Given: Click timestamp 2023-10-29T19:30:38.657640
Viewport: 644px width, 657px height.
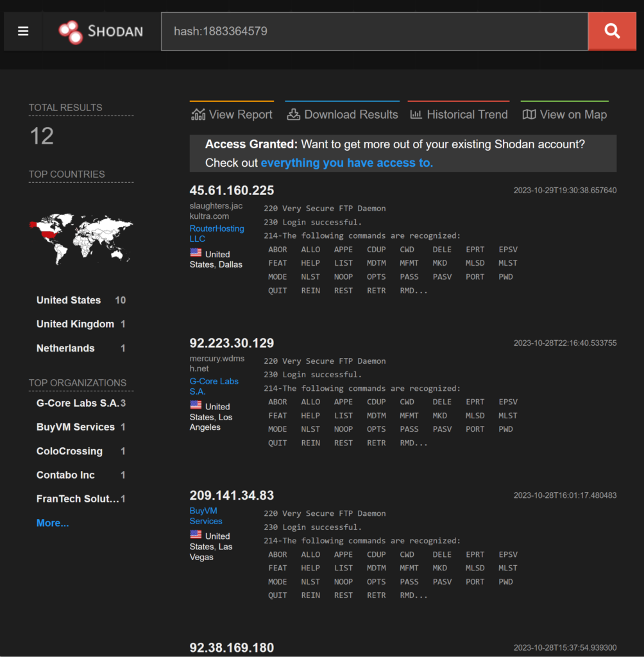Looking at the screenshot, I should pyautogui.click(x=565, y=190).
